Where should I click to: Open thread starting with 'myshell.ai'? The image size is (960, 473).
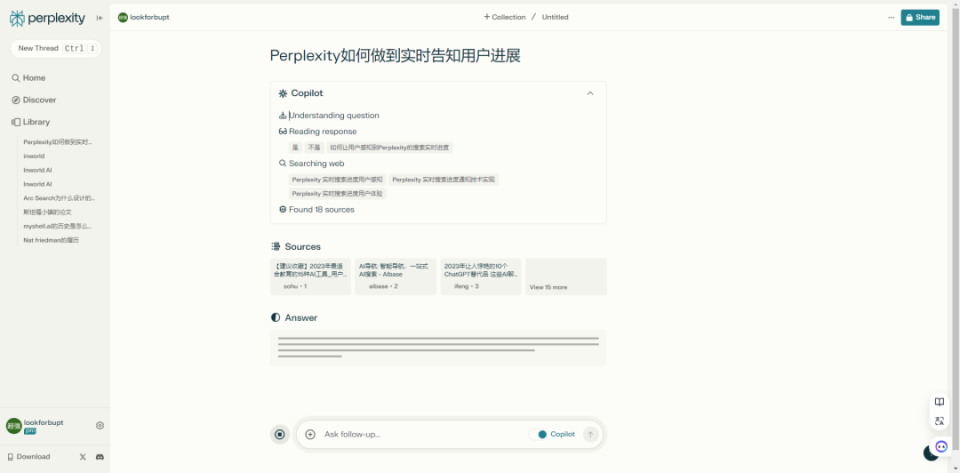point(58,226)
